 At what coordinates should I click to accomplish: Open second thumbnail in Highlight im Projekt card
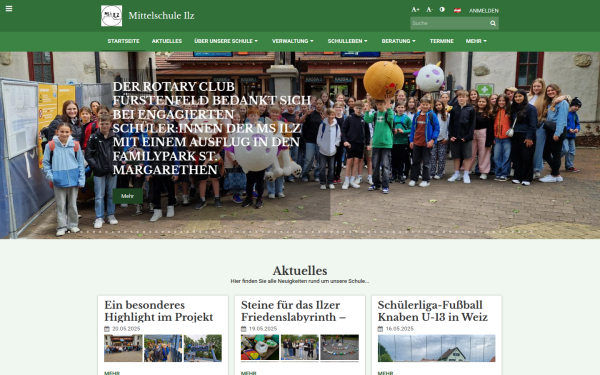163,348
